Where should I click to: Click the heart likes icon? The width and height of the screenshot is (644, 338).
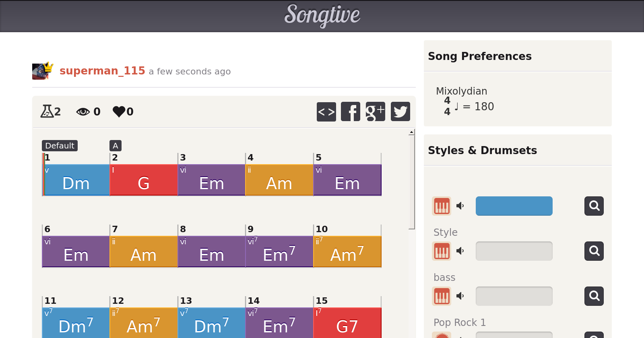119,111
